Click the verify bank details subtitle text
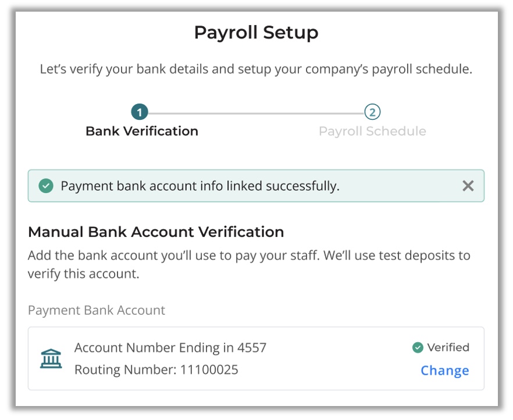The image size is (513, 420). tap(256, 69)
